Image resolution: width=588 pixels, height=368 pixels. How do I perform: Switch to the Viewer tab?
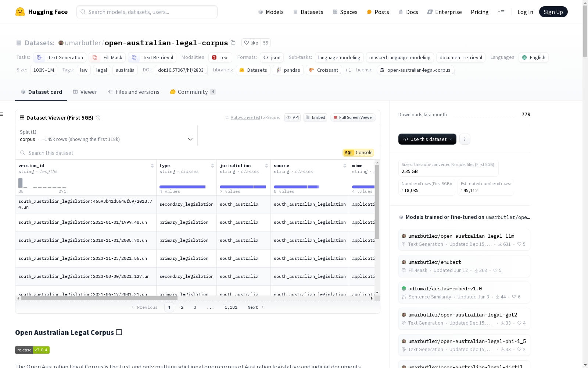pyautogui.click(x=85, y=92)
